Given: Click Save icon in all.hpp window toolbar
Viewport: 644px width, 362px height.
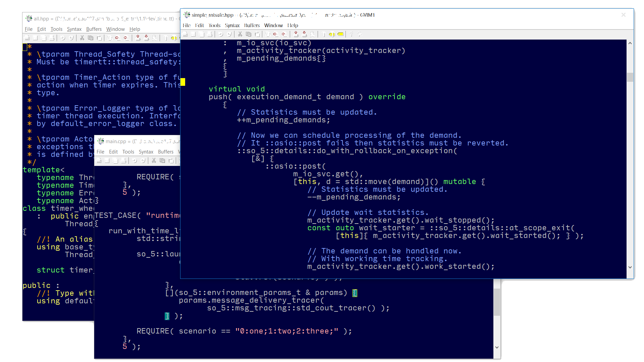Looking at the screenshot, I should tap(35, 38).
